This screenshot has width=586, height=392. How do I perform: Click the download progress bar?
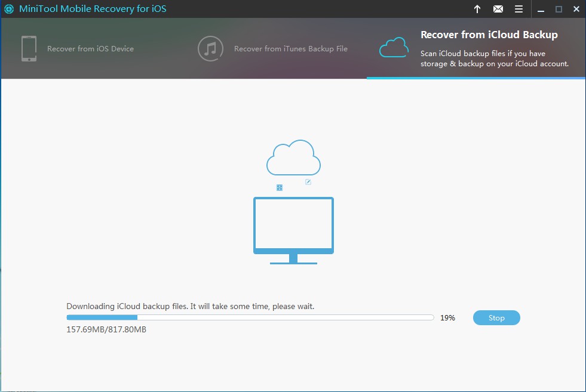coord(250,317)
